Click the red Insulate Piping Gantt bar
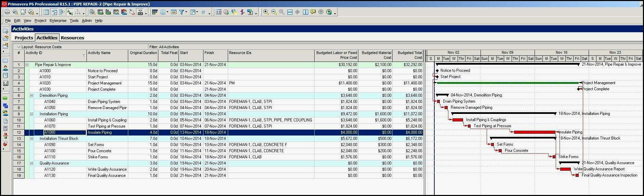 (x=534, y=132)
